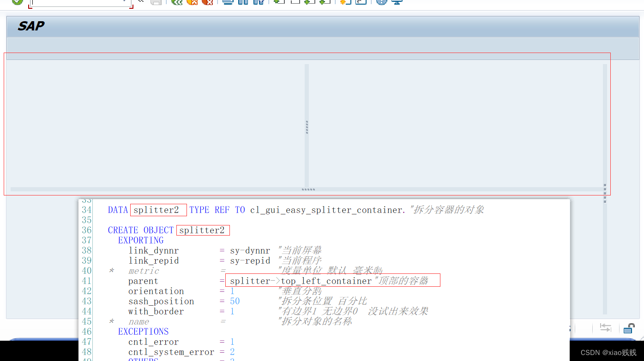Click the Customize Local Layout monitor icon
Image resolution: width=644 pixels, height=361 pixels.
point(397,2)
